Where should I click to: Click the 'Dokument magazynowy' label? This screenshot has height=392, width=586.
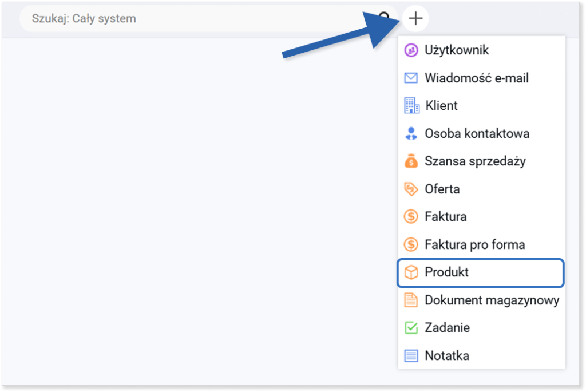[492, 300]
